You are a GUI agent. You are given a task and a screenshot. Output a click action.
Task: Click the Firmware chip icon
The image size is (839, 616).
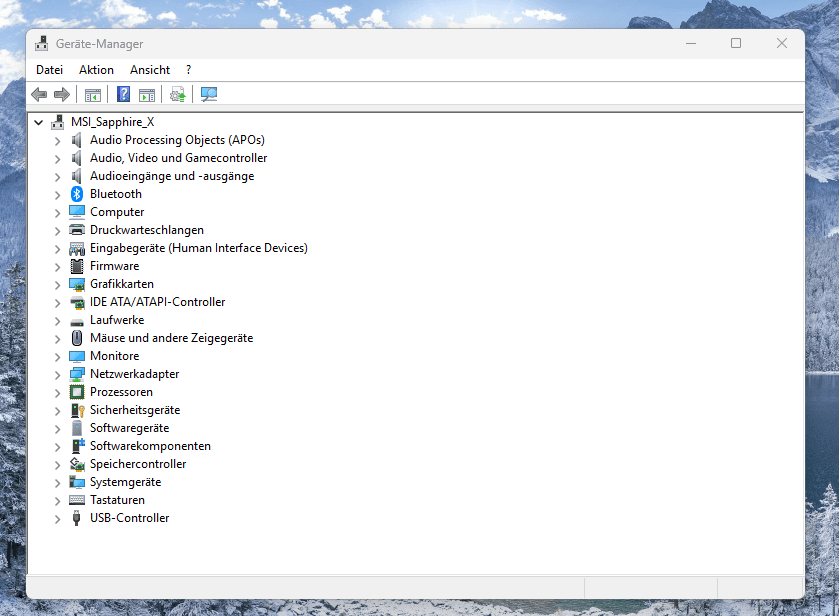click(x=77, y=266)
